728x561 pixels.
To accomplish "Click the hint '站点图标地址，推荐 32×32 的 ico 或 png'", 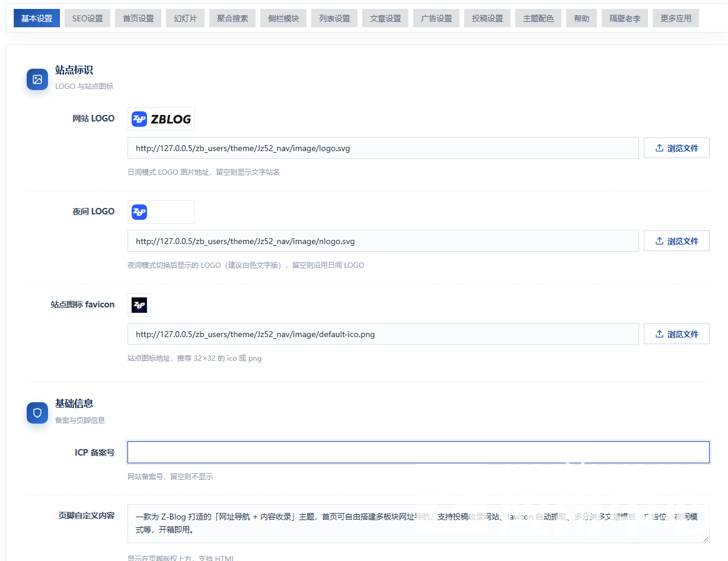I will [x=194, y=358].
